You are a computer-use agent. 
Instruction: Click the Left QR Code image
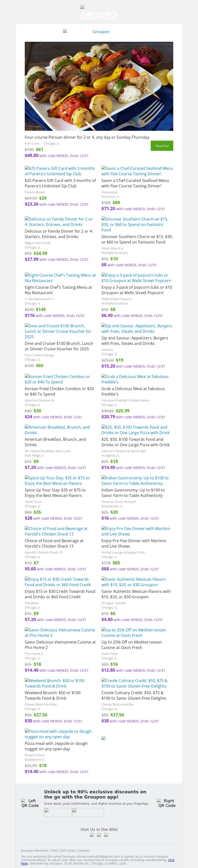[30, 803]
